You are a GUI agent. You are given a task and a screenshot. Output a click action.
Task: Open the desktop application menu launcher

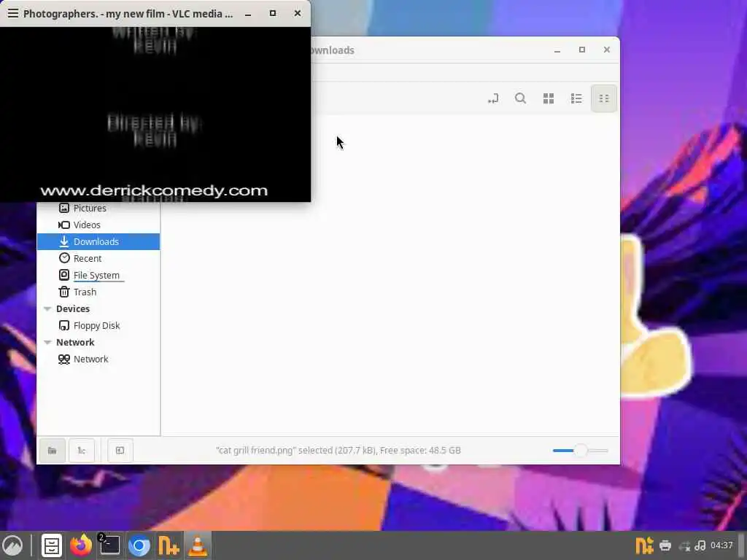pyautogui.click(x=13, y=545)
